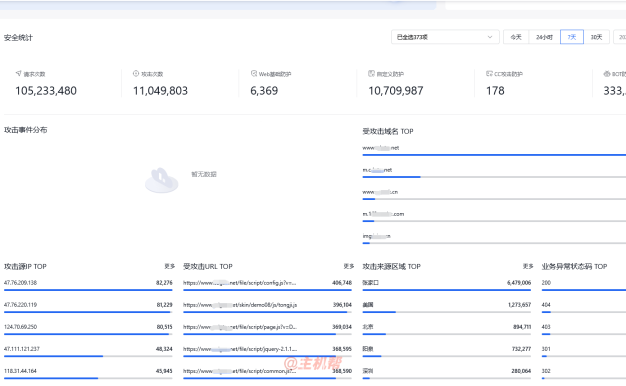Click the 攻击事件分布 section heading
Viewport: 626px width, 386px height.
click(26, 130)
